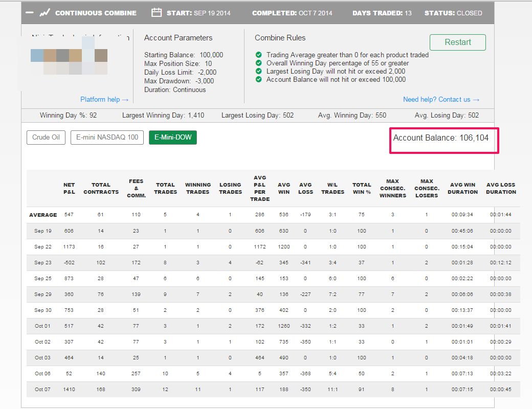
Task: Click the AVG P&L PER TRADE header
Action: point(260,188)
